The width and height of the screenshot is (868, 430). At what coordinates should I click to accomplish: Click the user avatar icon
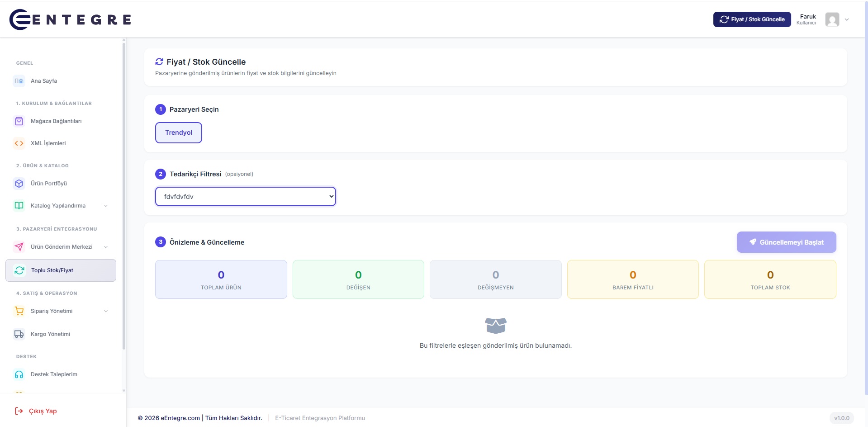coord(832,19)
